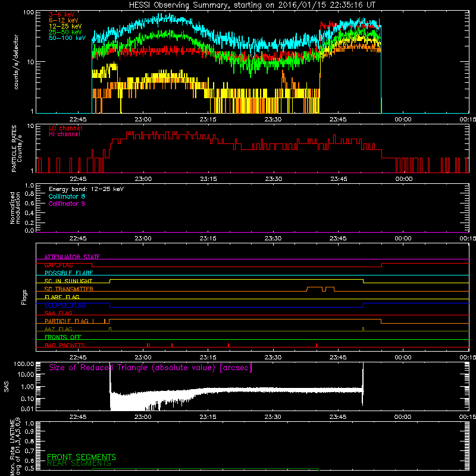Image resolution: width=476 pixels, height=476 pixels.
Task: Click the REAR SEGMENTS legend label
Action: click(x=79, y=464)
